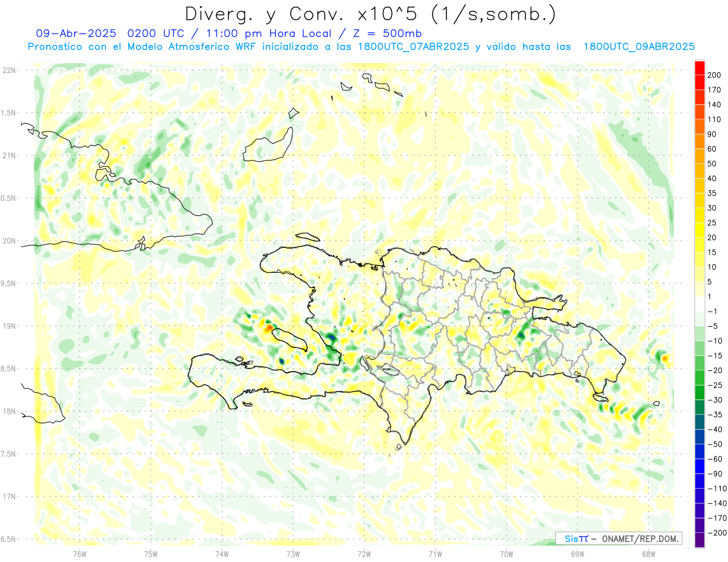728x562 pixels.
Task: Click the "75W" longitude label
Action: [151, 554]
